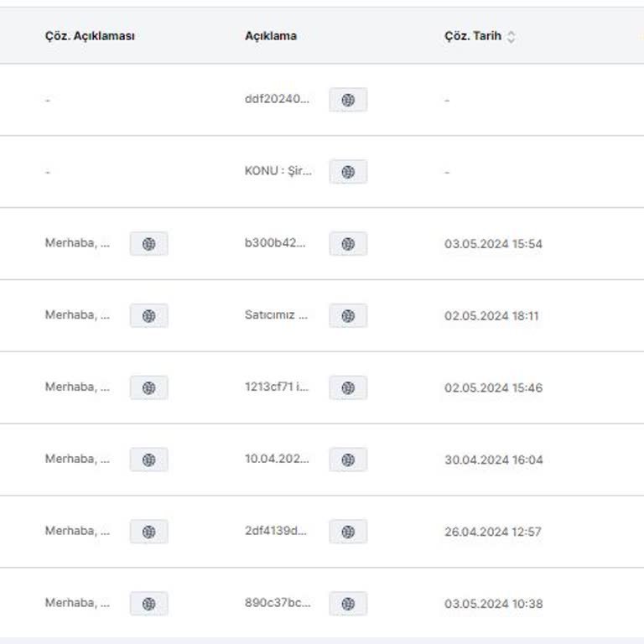
Task: Click the Açıklama column header
Action: coord(271,37)
